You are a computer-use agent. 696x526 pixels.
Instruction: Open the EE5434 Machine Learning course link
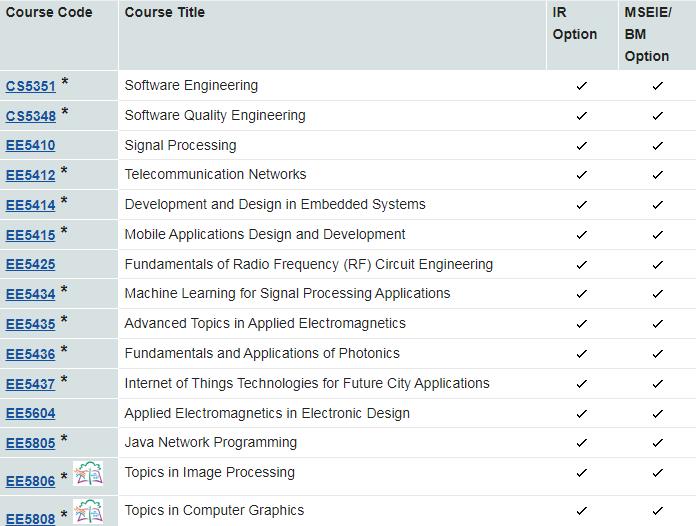click(31, 295)
